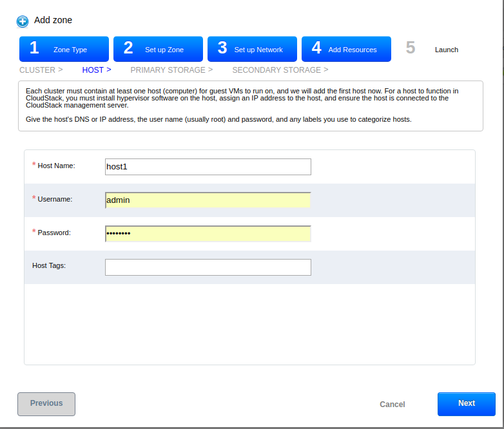This screenshot has width=504, height=429.
Task: Click the blue plus Add zone icon
Action: click(x=23, y=21)
